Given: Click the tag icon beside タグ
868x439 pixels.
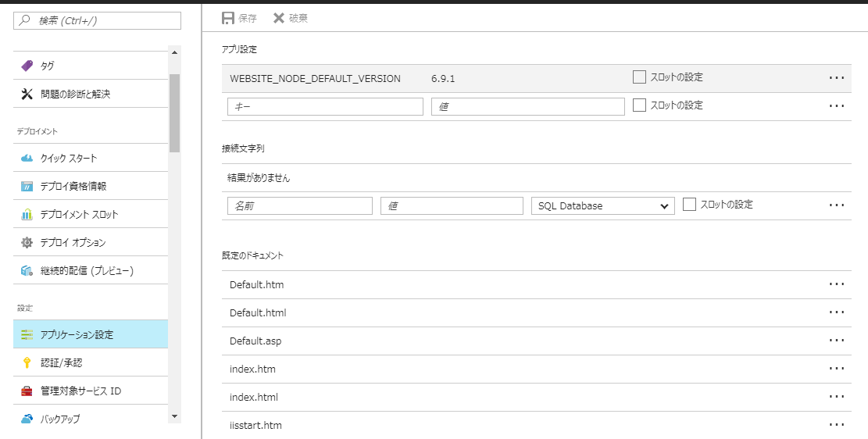Looking at the screenshot, I should click(x=27, y=66).
